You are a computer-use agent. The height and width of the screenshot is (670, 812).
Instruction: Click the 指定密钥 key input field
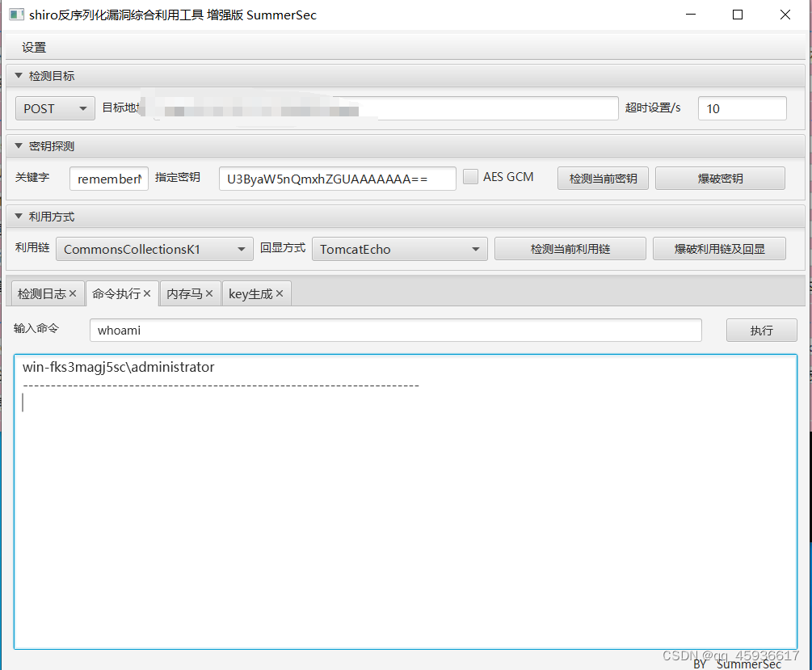[x=337, y=179]
